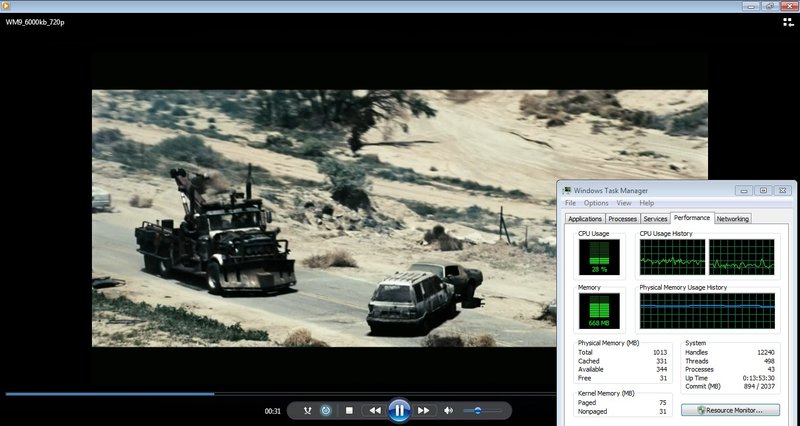Toggle repeat mode in media player
Viewport: 800px width, 426px height.
(327, 411)
